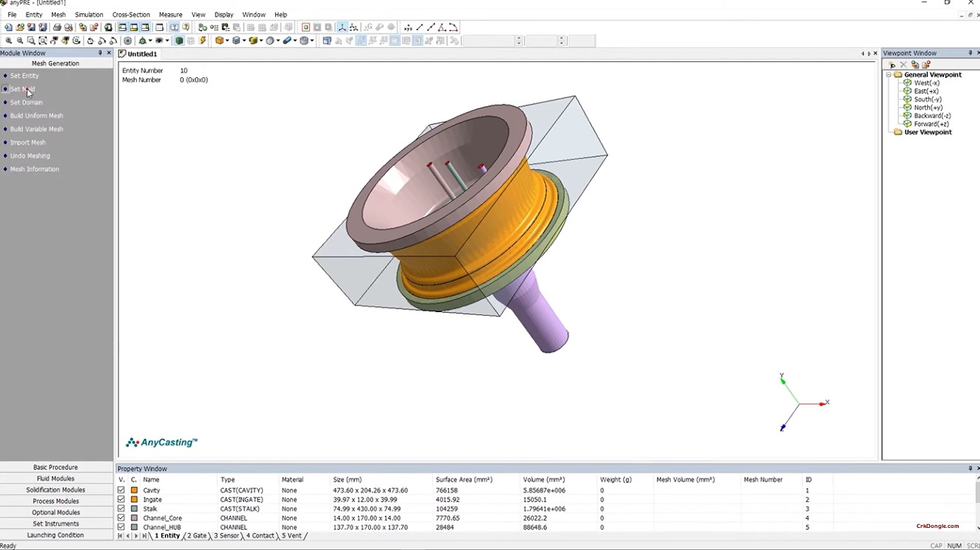The width and height of the screenshot is (980, 550).
Task: Open the Simulation menu
Action: (x=88, y=14)
